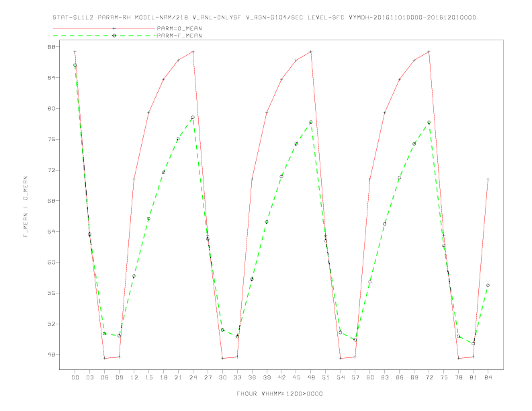The image size is (532, 411).
Task: Click the green F_MEAN circle marker at hour 48
Action: [311, 122]
